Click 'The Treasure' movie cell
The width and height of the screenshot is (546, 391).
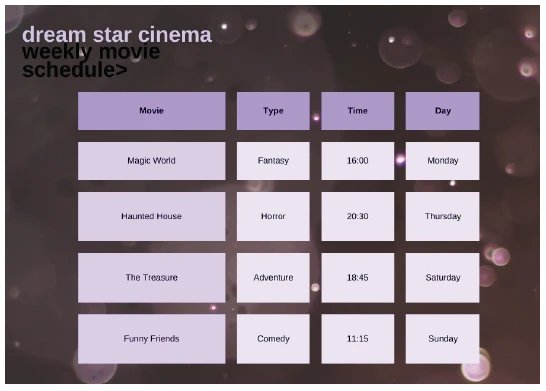pyautogui.click(x=151, y=277)
